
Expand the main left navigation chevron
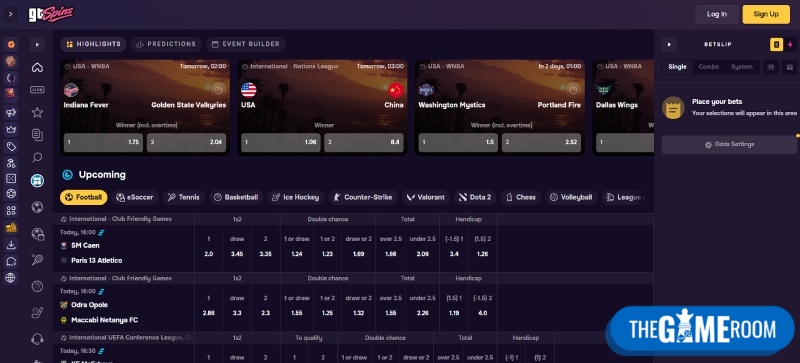pos(11,14)
